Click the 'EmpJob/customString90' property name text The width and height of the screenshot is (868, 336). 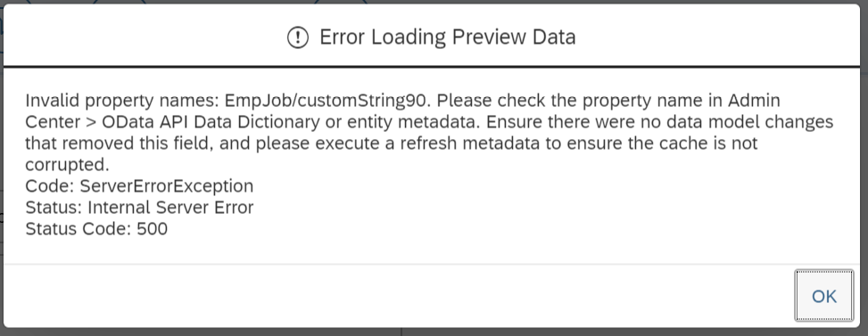(x=327, y=101)
